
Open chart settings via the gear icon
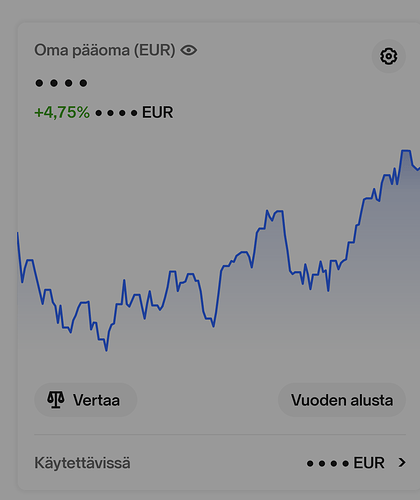coord(389,56)
